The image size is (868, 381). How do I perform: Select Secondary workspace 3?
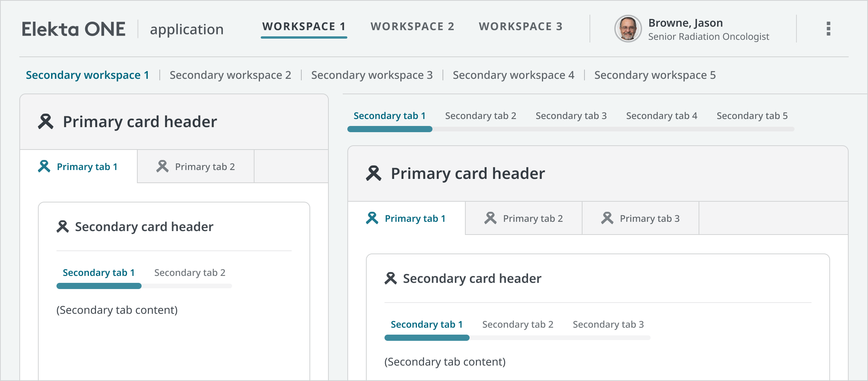[x=372, y=75]
